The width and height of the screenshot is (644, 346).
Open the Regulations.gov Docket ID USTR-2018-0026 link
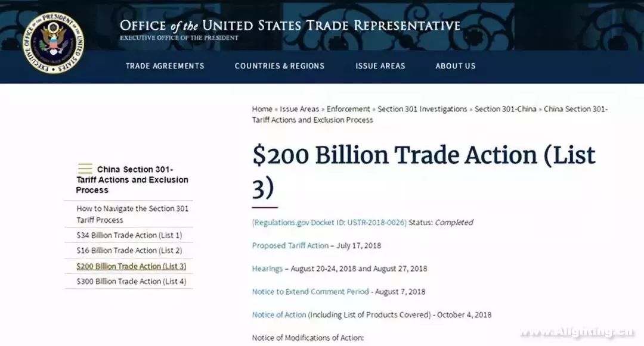(x=329, y=223)
